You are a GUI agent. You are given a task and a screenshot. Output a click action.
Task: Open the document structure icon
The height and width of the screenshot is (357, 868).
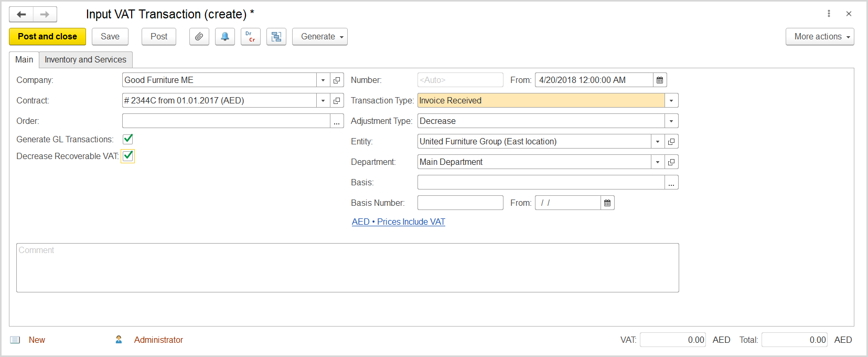[276, 37]
